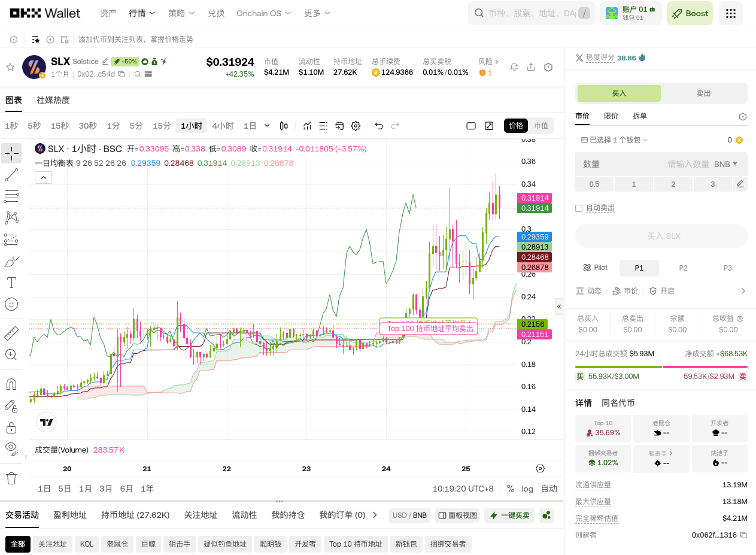Open the 账户 01 wallet account

[x=631, y=13]
